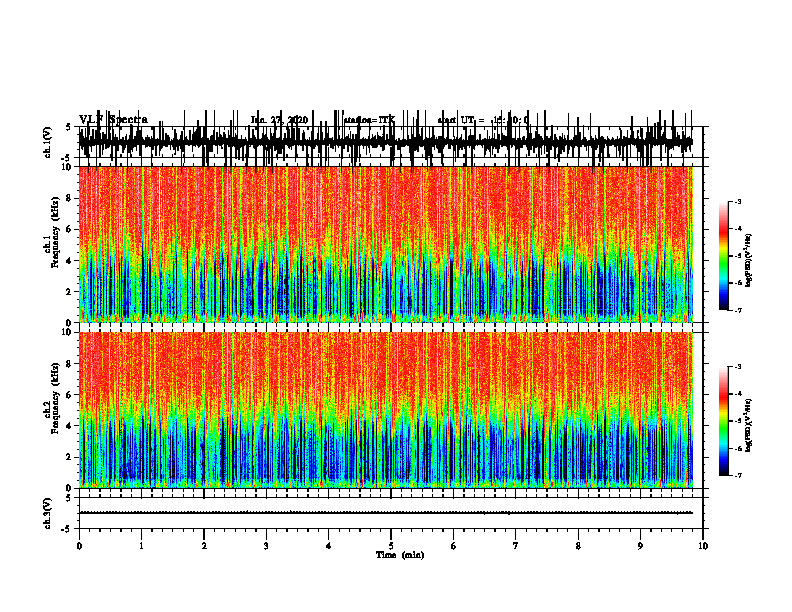Click the time axis tick label "10"

coord(703,546)
